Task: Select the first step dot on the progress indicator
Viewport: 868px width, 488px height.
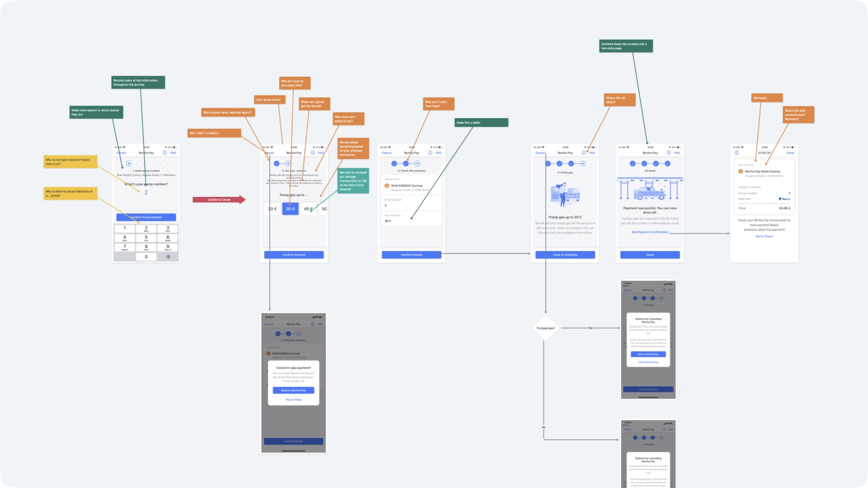Action: click(x=129, y=163)
